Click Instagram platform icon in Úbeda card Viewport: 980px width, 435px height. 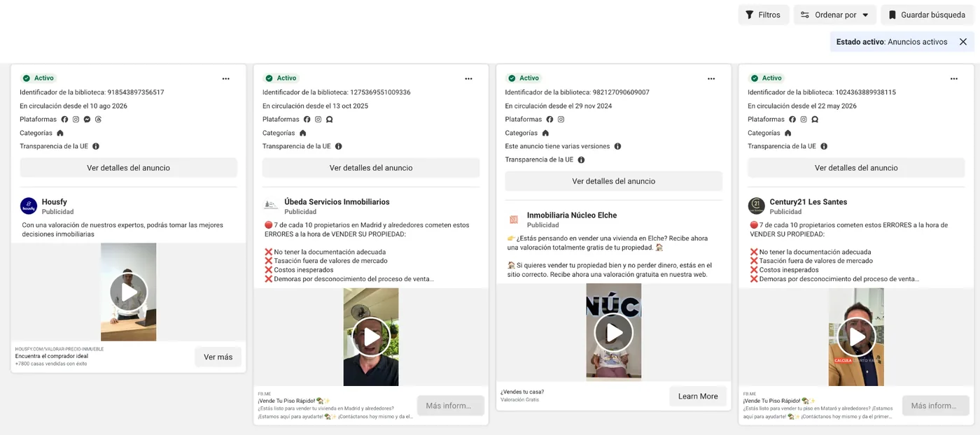coord(318,120)
